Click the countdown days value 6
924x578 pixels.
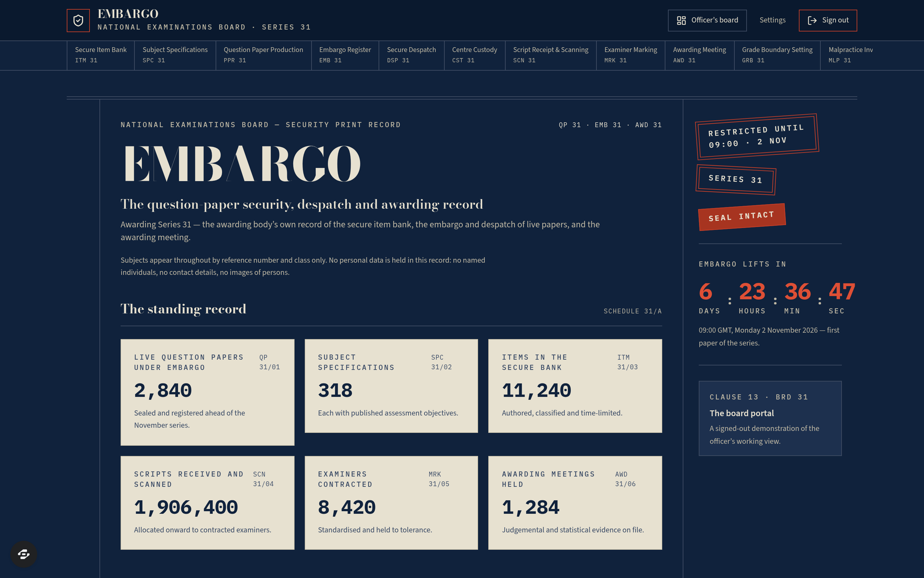pos(706,292)
